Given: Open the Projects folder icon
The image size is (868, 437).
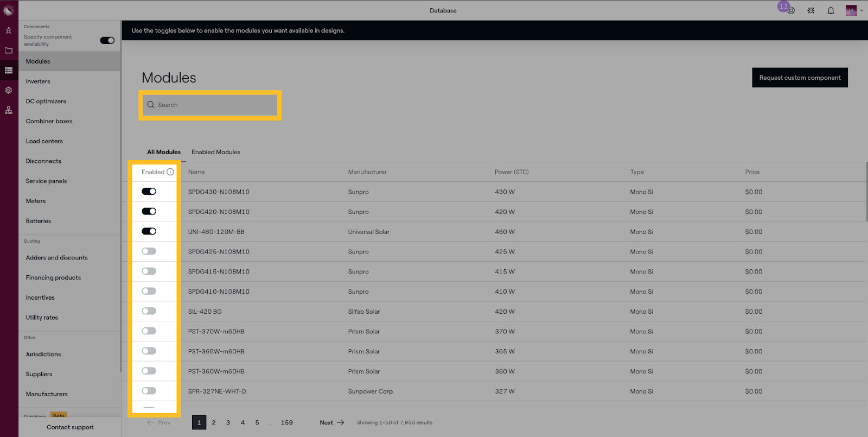Looking at the screenshot, I should point(9,50).
